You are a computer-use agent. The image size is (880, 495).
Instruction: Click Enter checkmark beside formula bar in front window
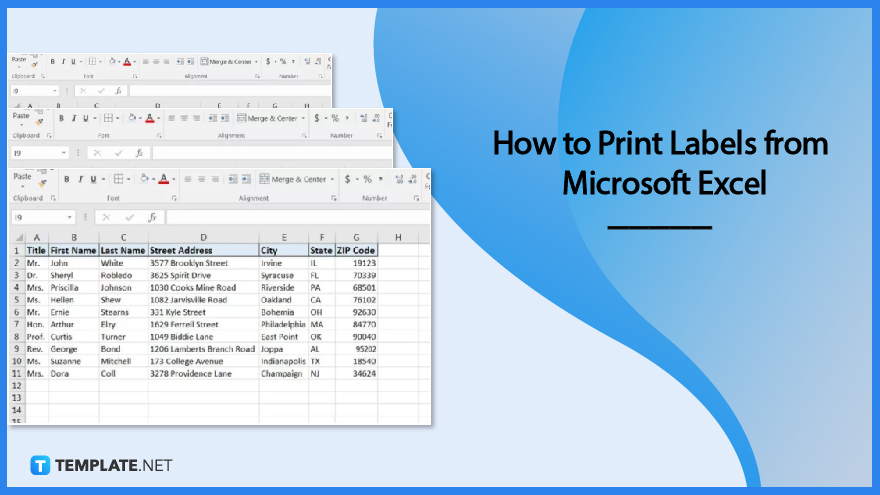130,217
